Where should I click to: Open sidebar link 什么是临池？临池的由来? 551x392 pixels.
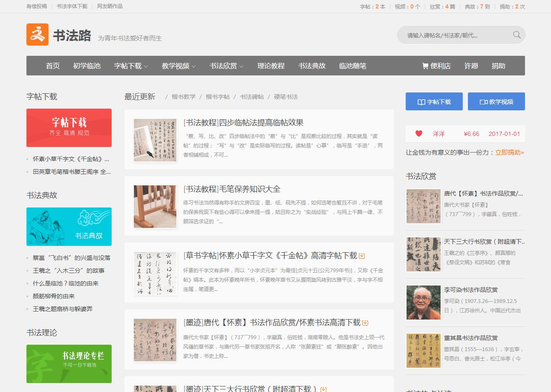66,283
